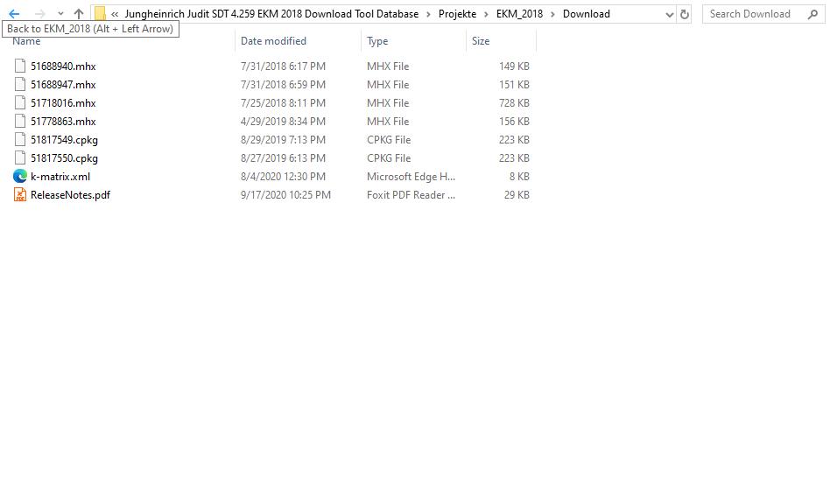The height and width of the screenshot is (504, 837).
Task: Click date 8/27/2019 6:13 PM
Action: [283, 157]
